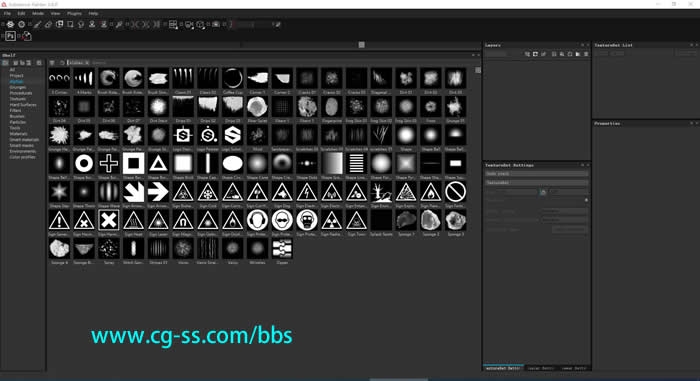Pick the electric bolt warning sign alpha
Screen dimensions: 700x381
click(307, 192)
